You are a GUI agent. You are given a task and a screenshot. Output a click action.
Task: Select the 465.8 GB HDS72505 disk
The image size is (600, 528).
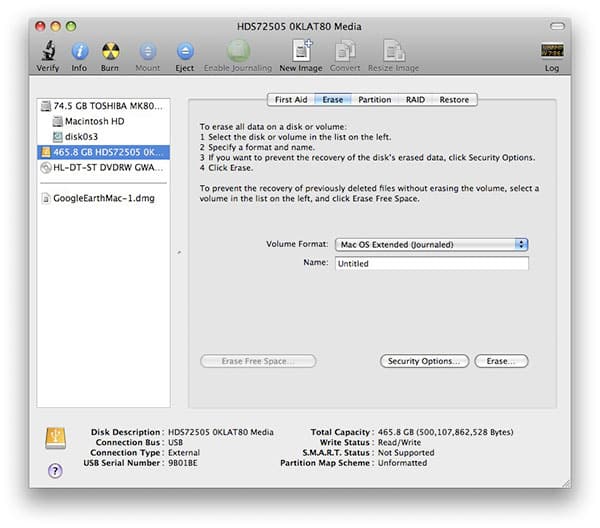103,152
